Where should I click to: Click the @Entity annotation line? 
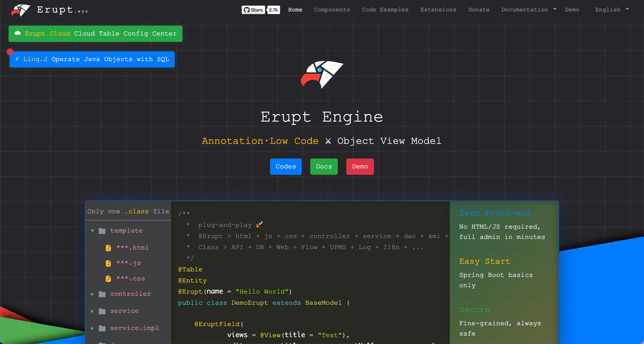pyautogui.click(x=192, y=281)
